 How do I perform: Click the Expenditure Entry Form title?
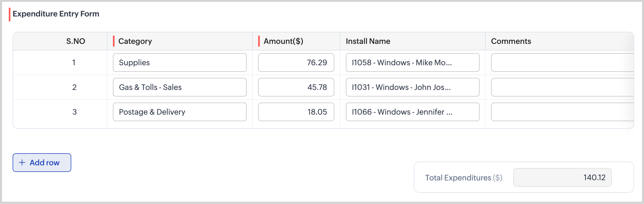(56, 14)
